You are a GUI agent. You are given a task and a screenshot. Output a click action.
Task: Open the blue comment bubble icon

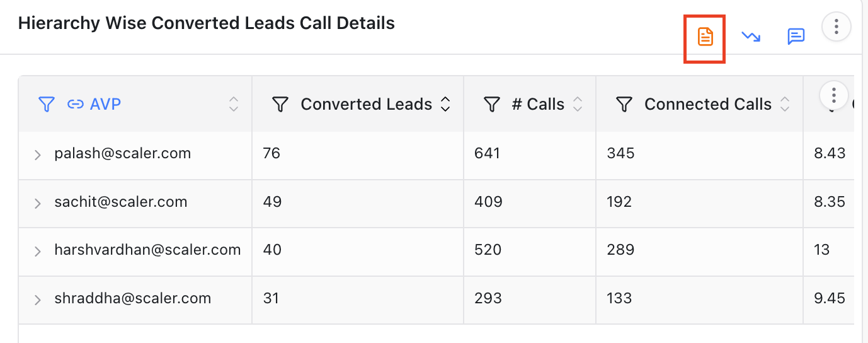pos(796,37)
